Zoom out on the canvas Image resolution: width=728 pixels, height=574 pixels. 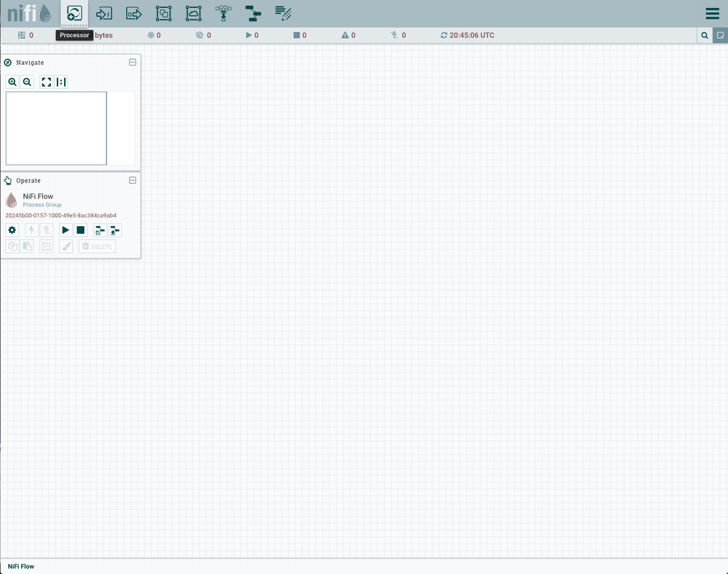[28, 82]
